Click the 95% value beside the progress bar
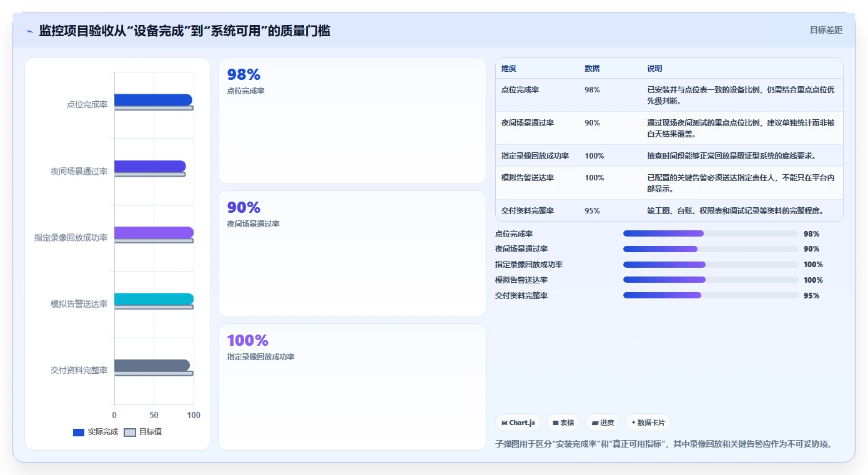The image size is (868, 475). [811, 296]
